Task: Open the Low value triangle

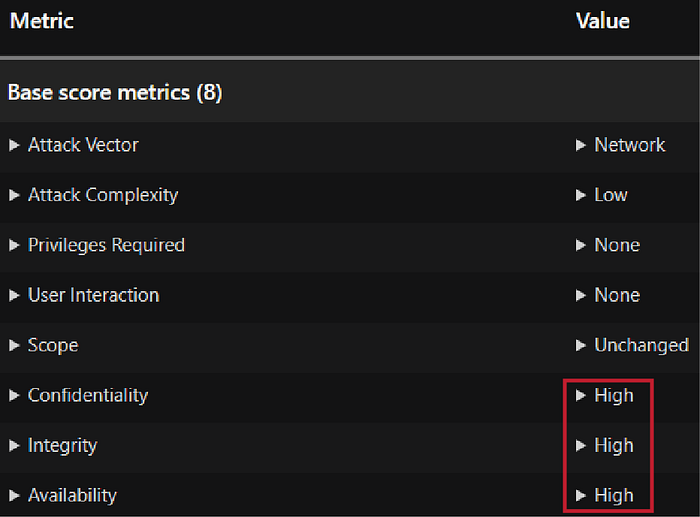Action: tap(580, 195)
